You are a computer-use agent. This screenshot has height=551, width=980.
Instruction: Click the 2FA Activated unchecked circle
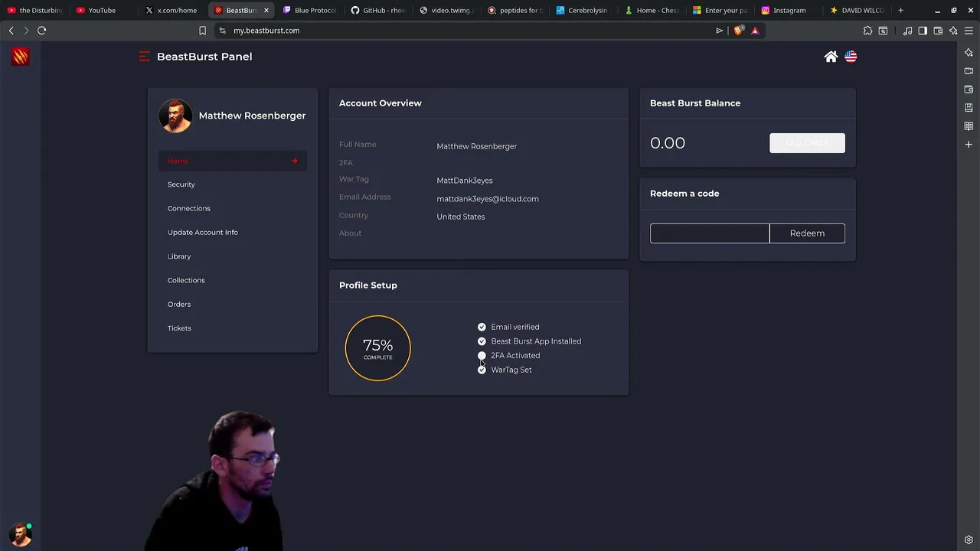(482, 356)
